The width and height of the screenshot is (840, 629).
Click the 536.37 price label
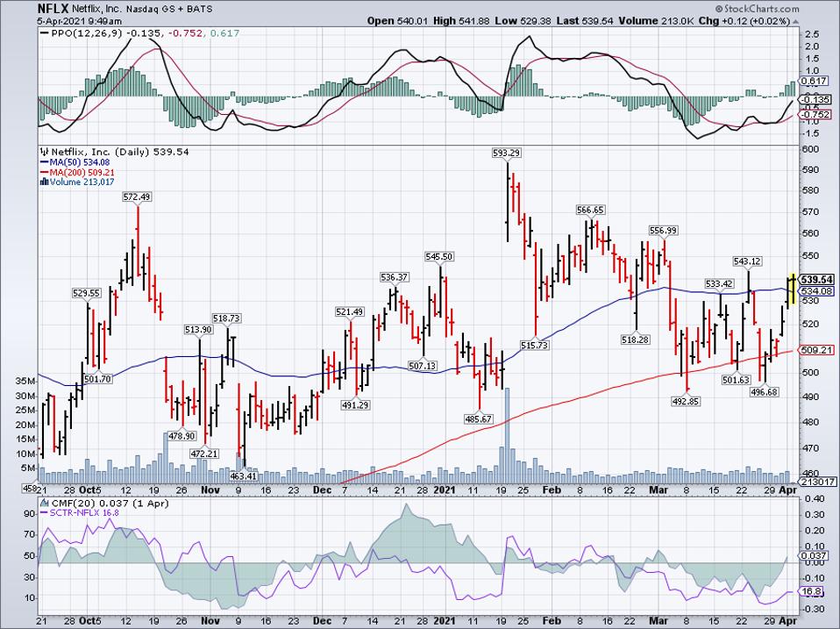395,277
